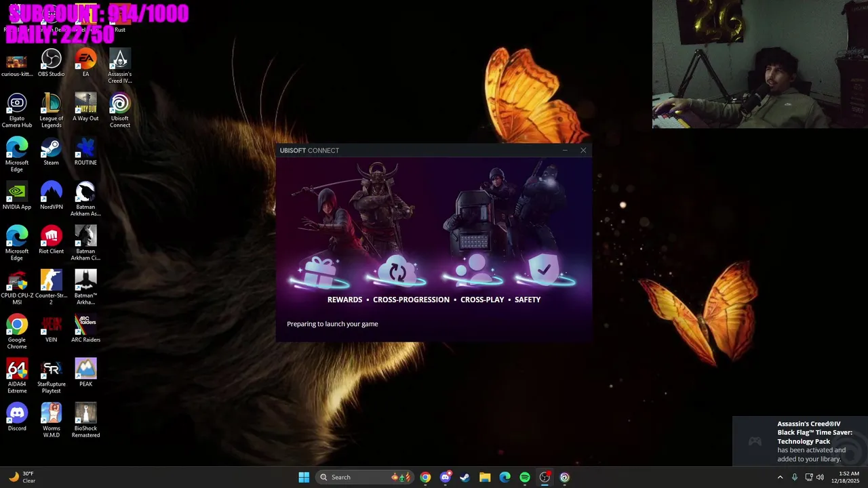
Task: Launch NordVPN desktop shortcut
Action: (x=52, y=196)
